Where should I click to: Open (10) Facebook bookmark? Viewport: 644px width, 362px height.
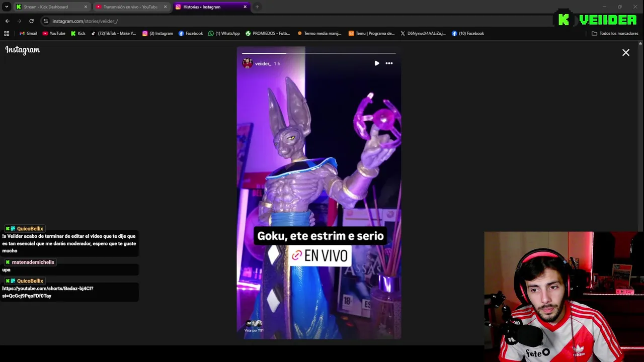(468, 34)
